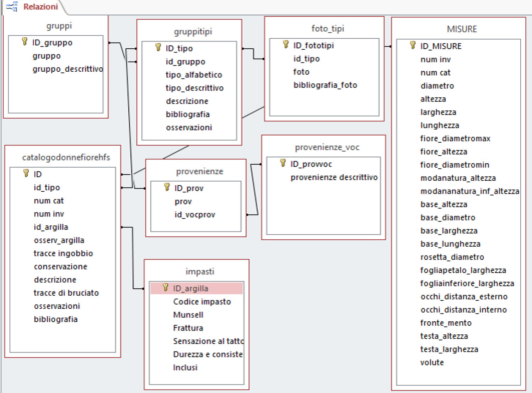This screenshot has width=532, height=393.
Task: Select the modanatura_altezza field
Action: coord(458,178)
